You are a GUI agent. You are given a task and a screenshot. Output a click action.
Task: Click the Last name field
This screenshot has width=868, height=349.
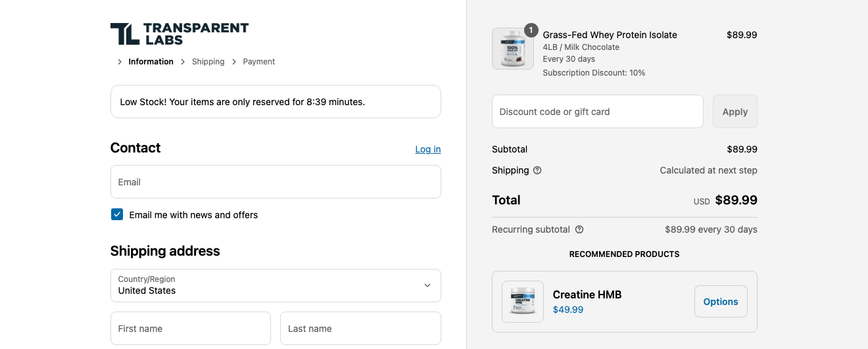[360, 328]
